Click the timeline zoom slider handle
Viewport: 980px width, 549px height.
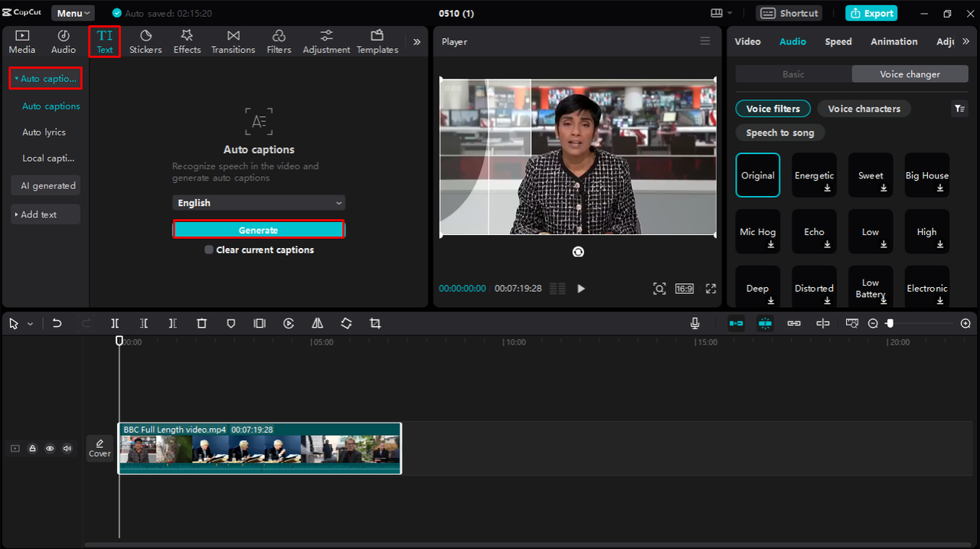(x=890, y=324)
